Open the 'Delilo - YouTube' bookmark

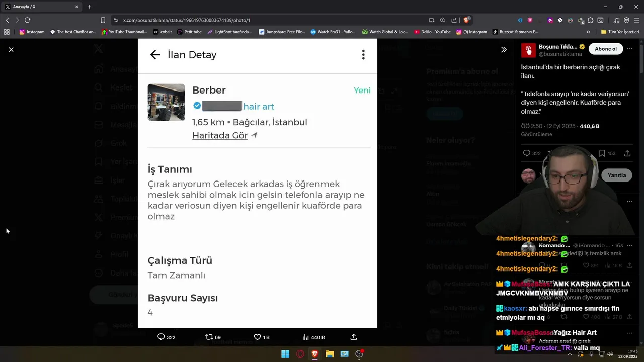(x=433, y=32)
